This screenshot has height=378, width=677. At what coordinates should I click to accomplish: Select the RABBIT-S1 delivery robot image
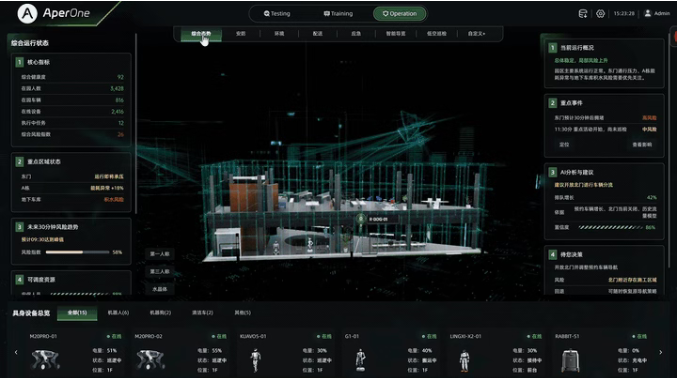point(570,360)
